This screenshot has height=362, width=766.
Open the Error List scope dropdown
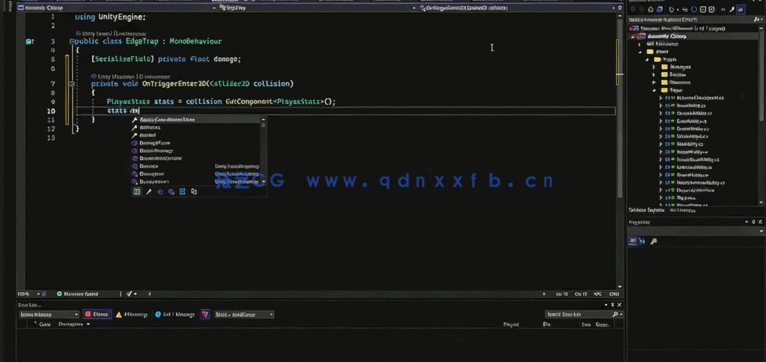(48, 315)
